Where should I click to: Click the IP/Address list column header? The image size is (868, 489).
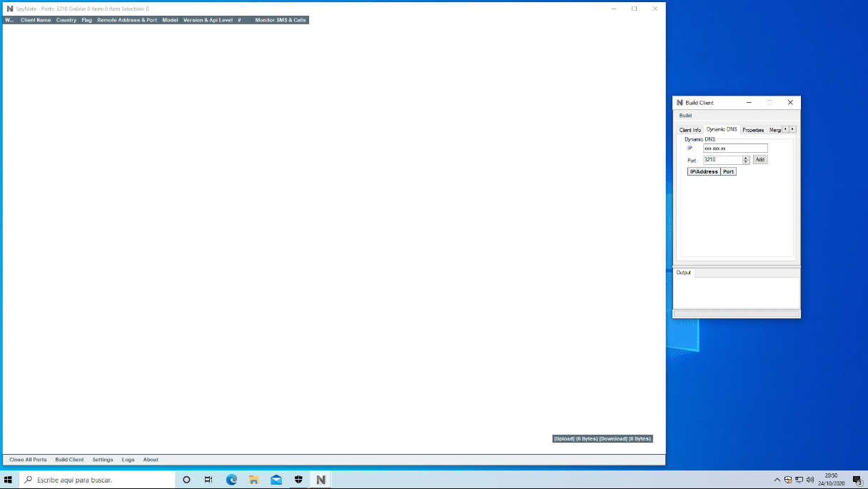[704, 172]
